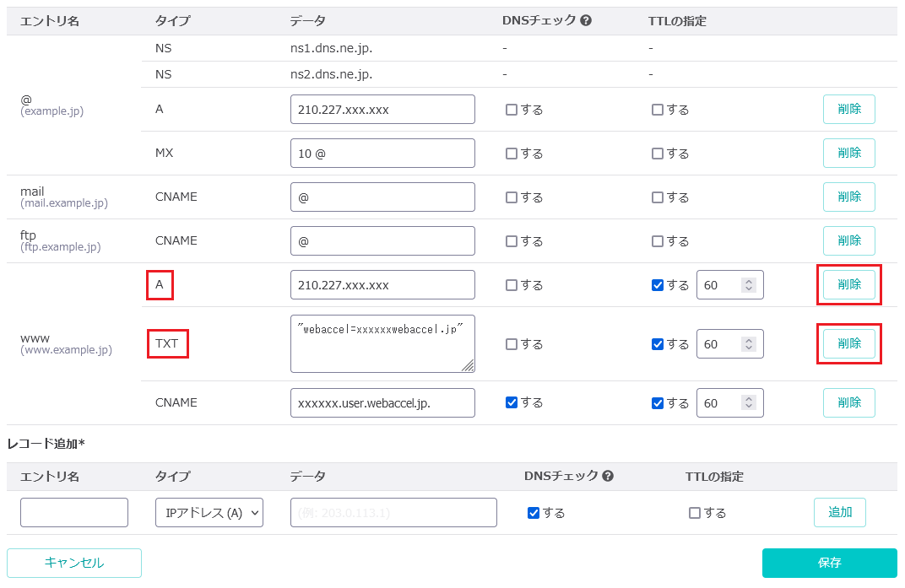Focus the @ A record IP address field
Screen dimensions: 905x588
[382, 109]
